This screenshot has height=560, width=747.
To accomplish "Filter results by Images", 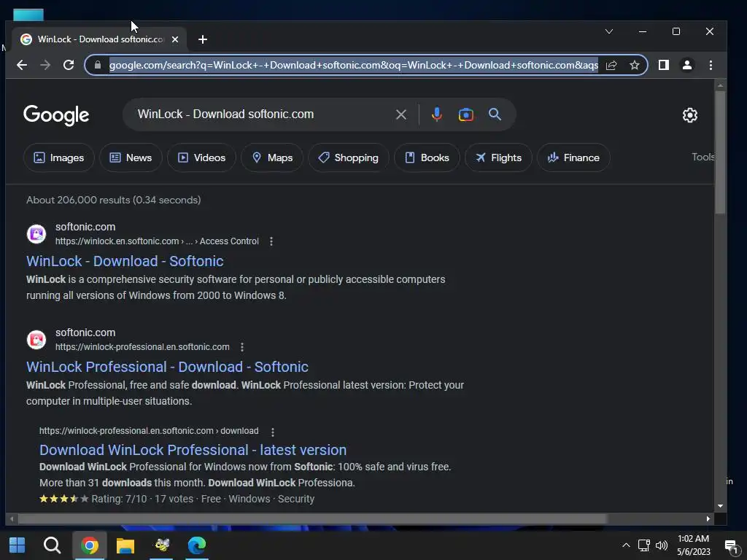I will [x=58, y=157].
